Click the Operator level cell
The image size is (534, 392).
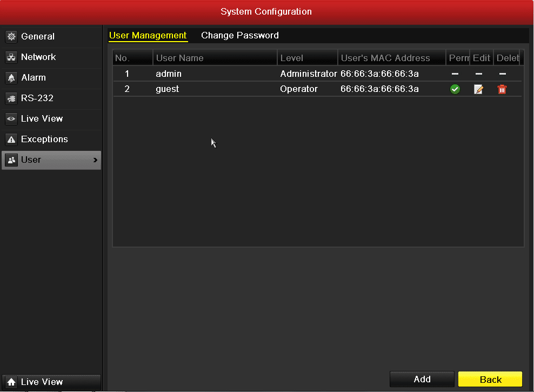(299, 89)
